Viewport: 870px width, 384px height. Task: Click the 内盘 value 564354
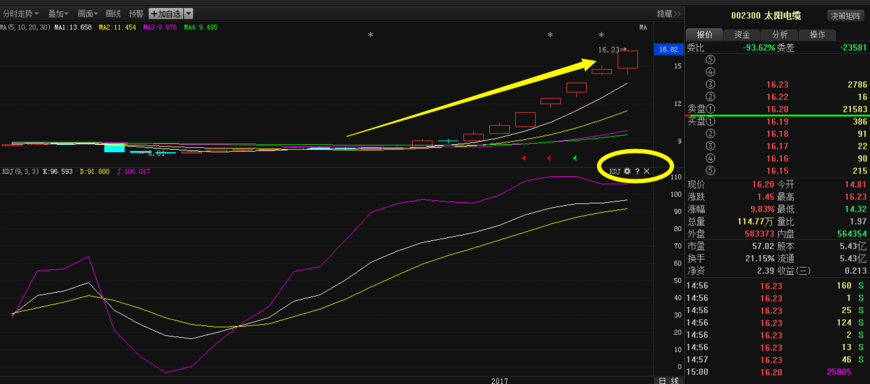click(x=851, y=234)
